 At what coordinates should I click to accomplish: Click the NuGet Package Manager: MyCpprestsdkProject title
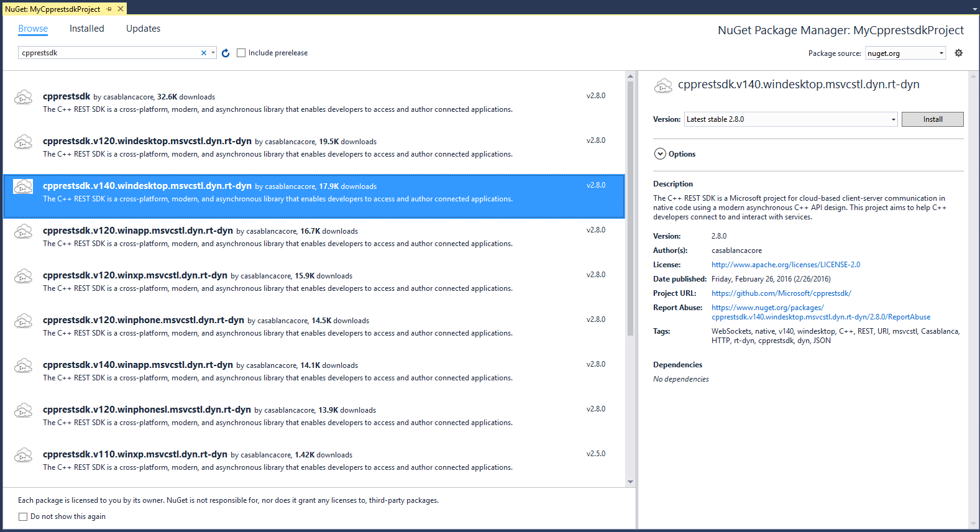tap(841, 30)
